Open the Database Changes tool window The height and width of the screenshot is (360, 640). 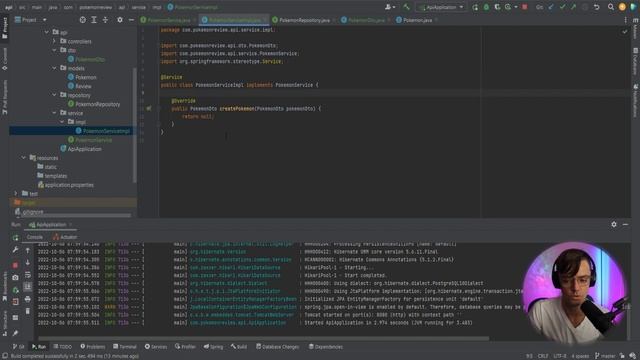pos(278,347)
